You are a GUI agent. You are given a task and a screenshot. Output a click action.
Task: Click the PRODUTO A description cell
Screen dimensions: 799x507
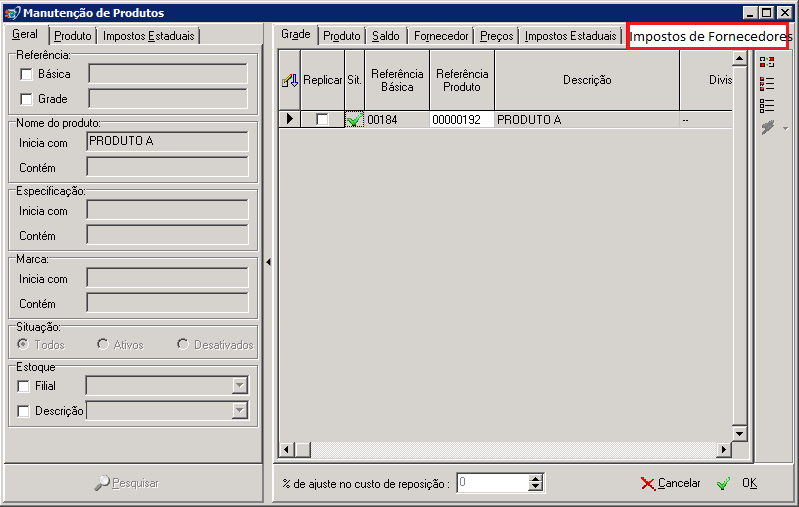587,119
